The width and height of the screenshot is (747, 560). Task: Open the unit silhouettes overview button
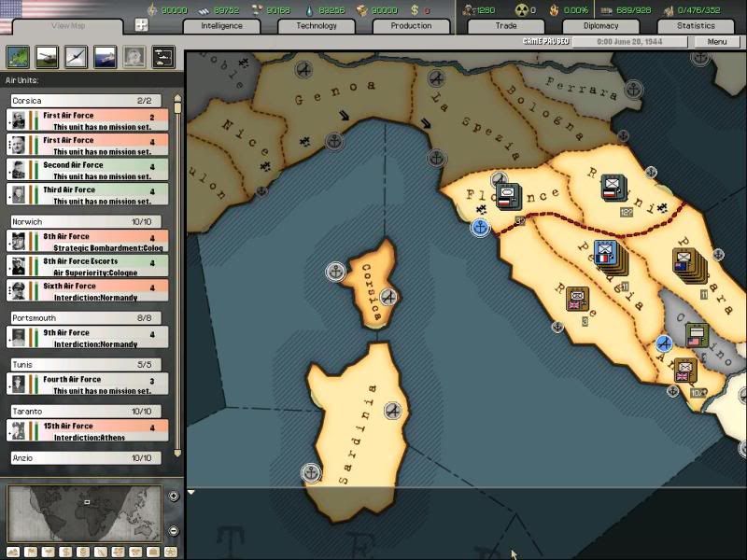click(163, 57)
